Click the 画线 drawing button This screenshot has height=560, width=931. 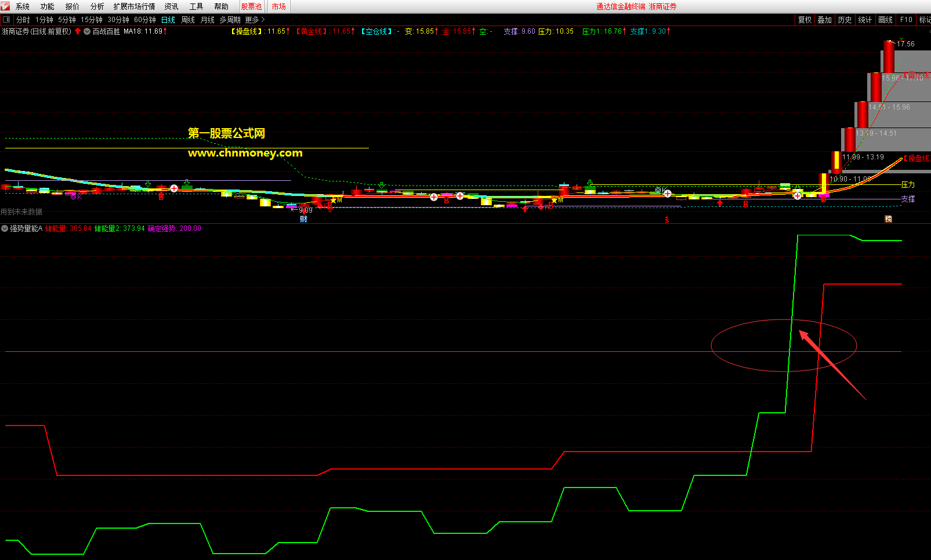[885, 20]
